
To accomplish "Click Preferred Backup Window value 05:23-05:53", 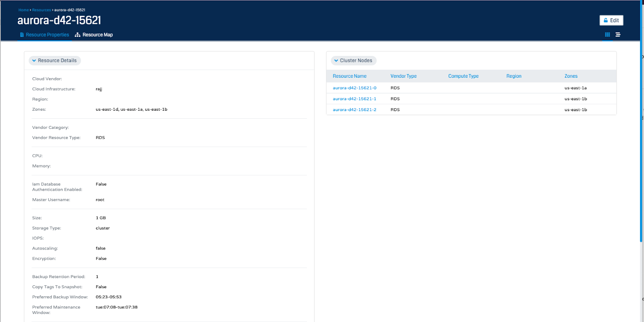I will [109, 297].
